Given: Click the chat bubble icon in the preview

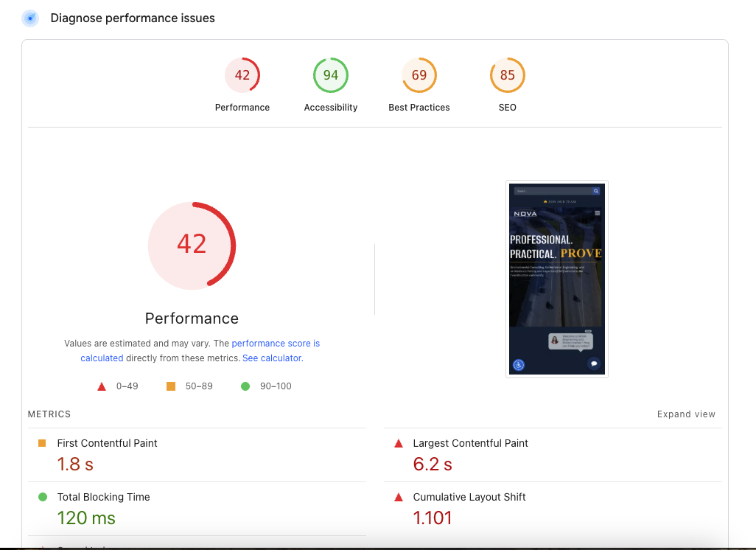Looking at the screenshot, I should pos(594,363).
